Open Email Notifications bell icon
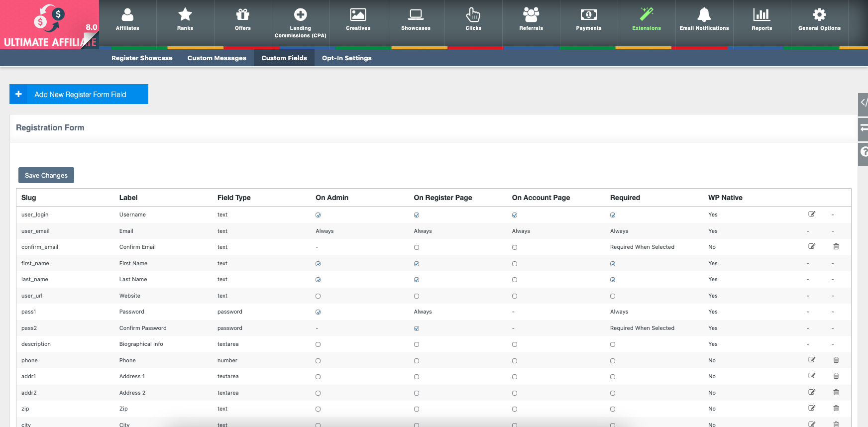The width and height of the screenshot is (868, 427). [x=704, y=15]
